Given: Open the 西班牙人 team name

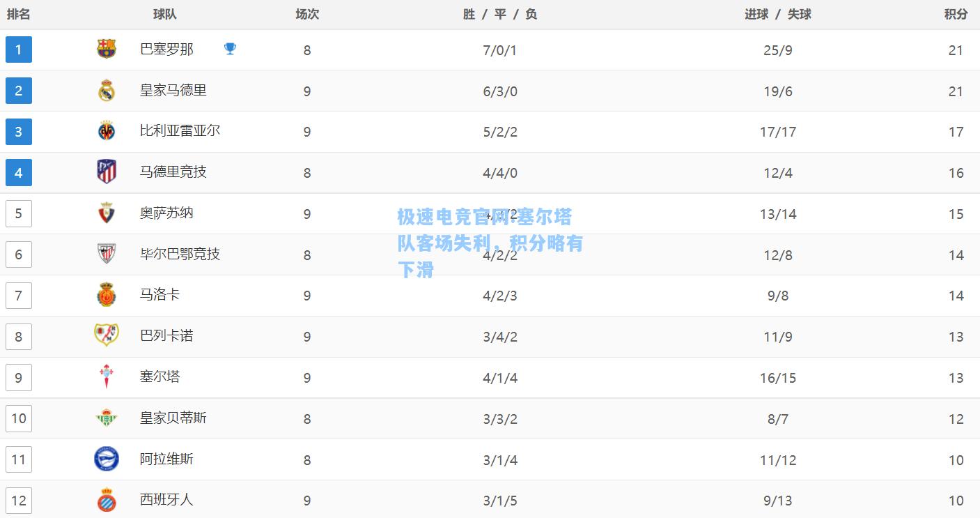Looking at the screenshot, I should pyautogui.click(x=166, y=499).
